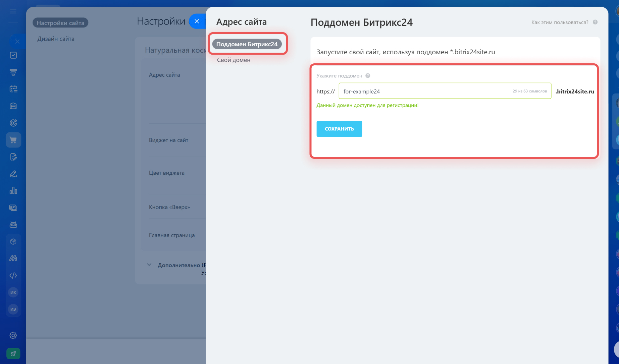Click the СОХРАНИТЬ button
The image size is (619, 364).
pos(339,129)
